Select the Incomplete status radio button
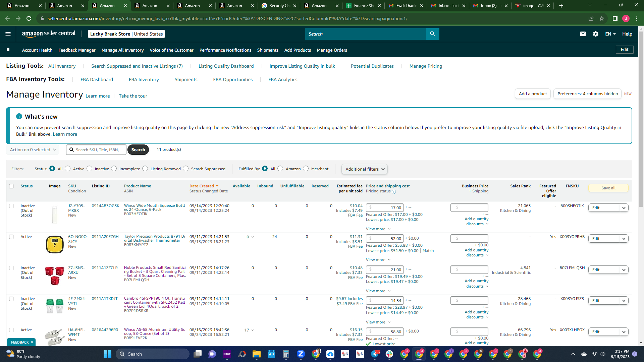Screen dimensions: 644x362 [114, 169]
